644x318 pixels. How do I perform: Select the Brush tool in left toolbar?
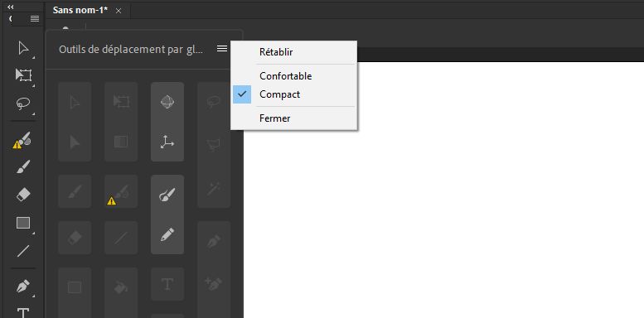[23, 167]
